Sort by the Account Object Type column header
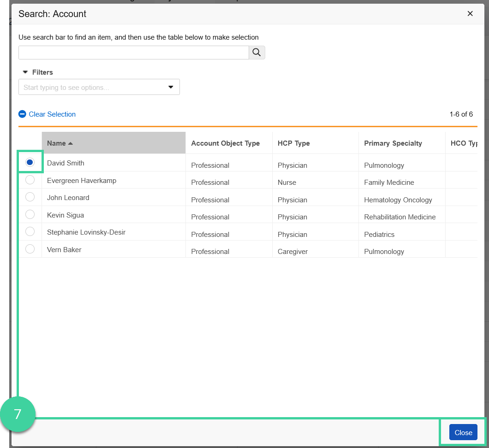This screenshot has height=448, width=489. (226, 143)
